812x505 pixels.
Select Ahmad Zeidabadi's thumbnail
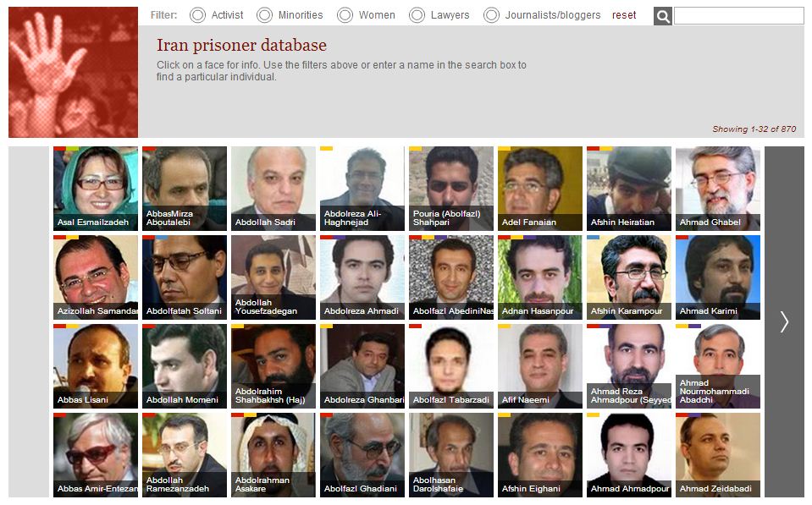pyautogui.click(x=718, y=455)
